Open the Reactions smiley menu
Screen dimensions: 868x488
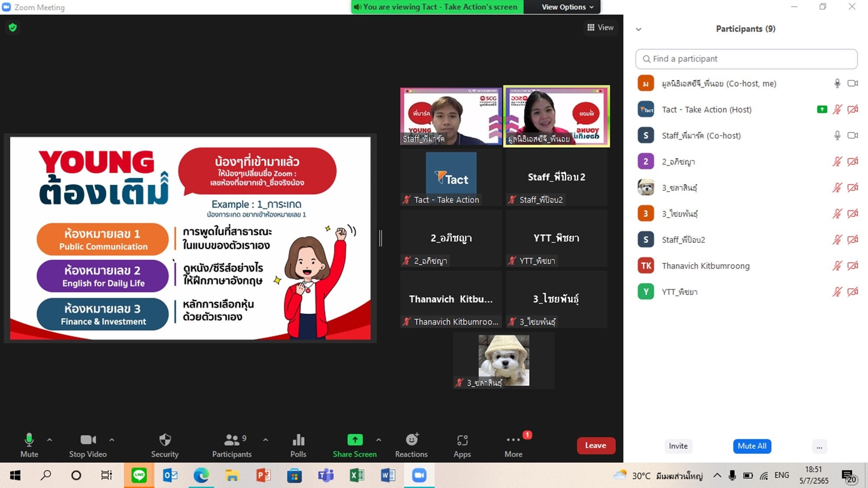pyautogui.click(x=411, y=445)
